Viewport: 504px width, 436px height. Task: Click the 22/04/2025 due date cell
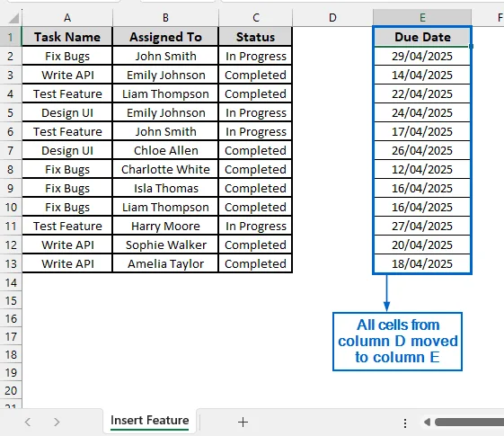[422, 93]
